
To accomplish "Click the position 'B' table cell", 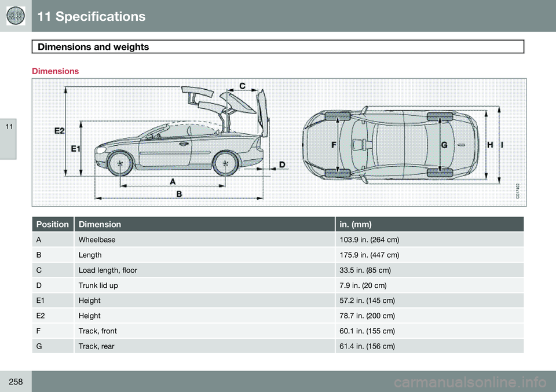I will point(53,255).
